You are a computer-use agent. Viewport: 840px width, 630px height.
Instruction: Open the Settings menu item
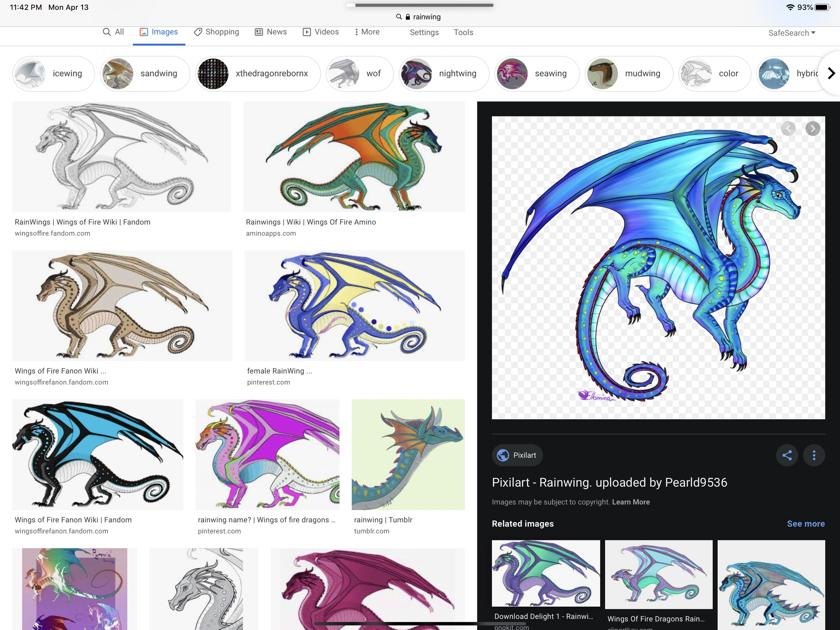(x=424, y=32)
